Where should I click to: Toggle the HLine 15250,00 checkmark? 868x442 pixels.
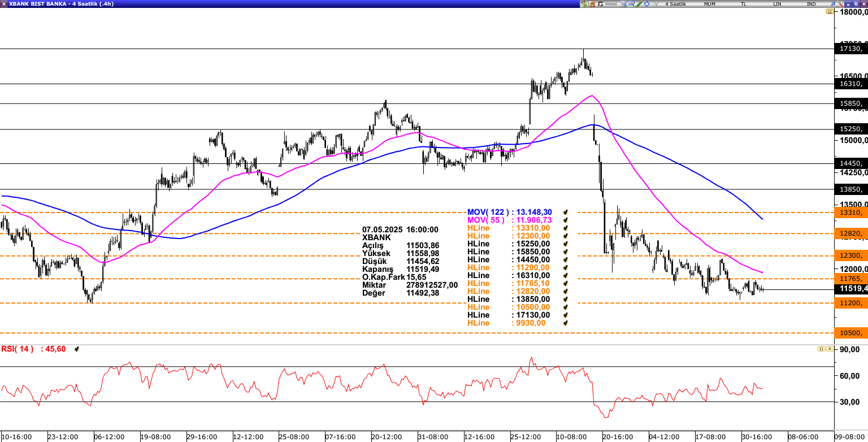tap(565, 244)
